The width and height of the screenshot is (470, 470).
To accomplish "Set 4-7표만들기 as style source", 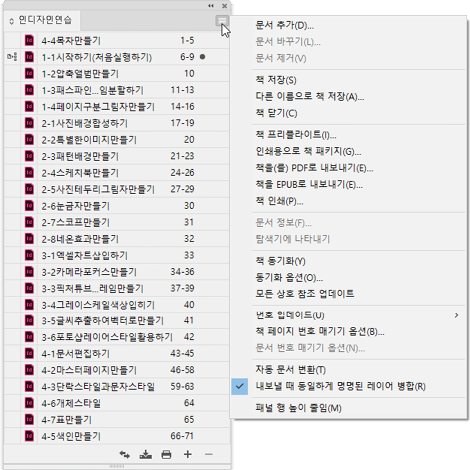I will click(12, 420).
